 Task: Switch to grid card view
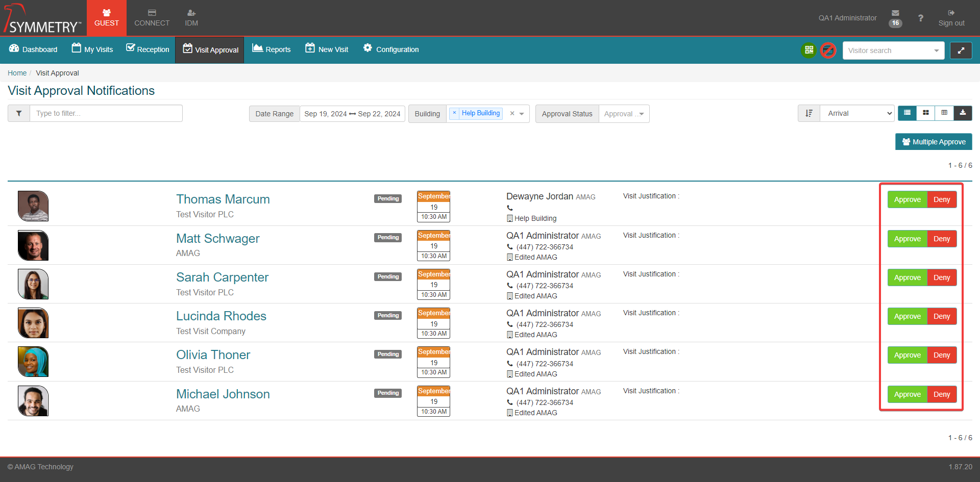[x=926, y=113]
